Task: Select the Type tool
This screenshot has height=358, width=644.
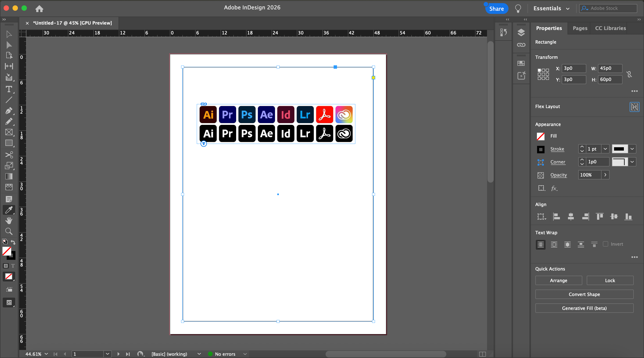Action: coord(9,89)
